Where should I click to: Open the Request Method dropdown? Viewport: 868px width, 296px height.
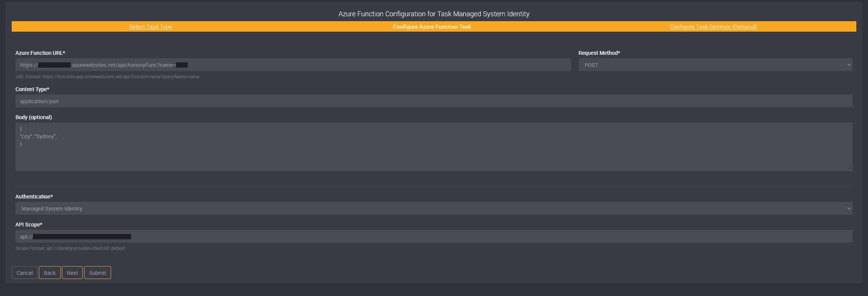pyautogui.click(x=715, y=65)
